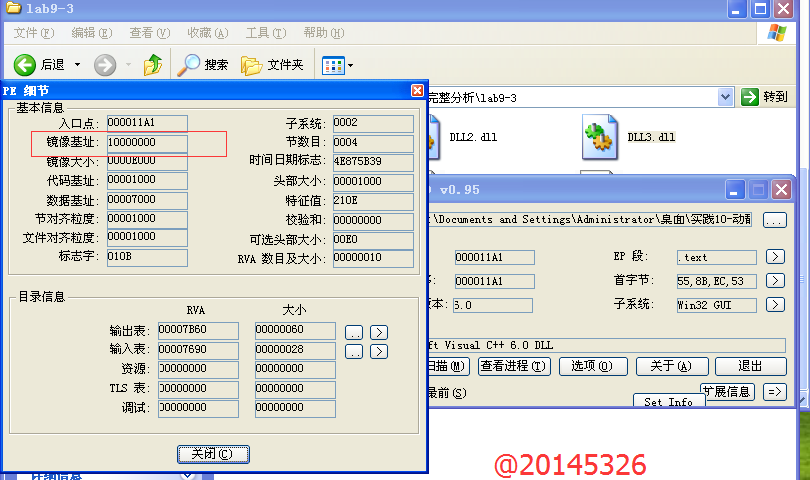Image resolution: width=810 pixels, height=480 pixels.
Task: Open the 文件(F) menu
Action: coord(32,33)
